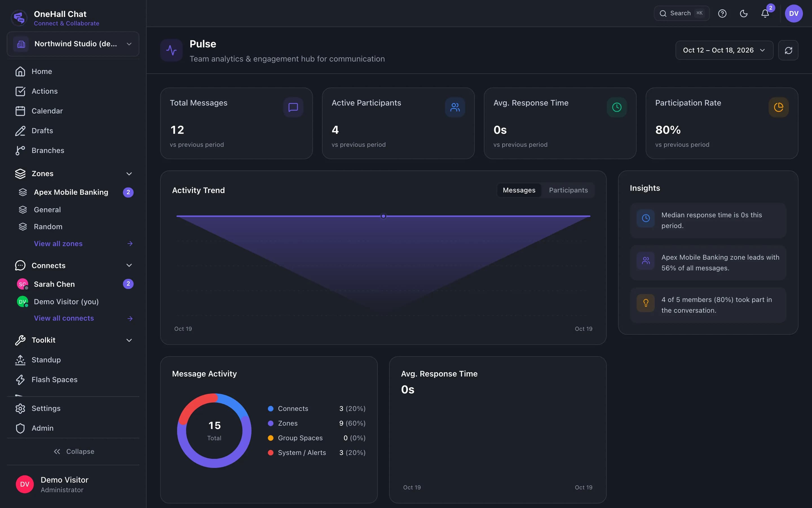Image resolution: width=812 pixels, height=508 pixels.
Task: Open the Oct 12 – Oct 18, 2026 date range dropdown
Action: tap(724, 51)
